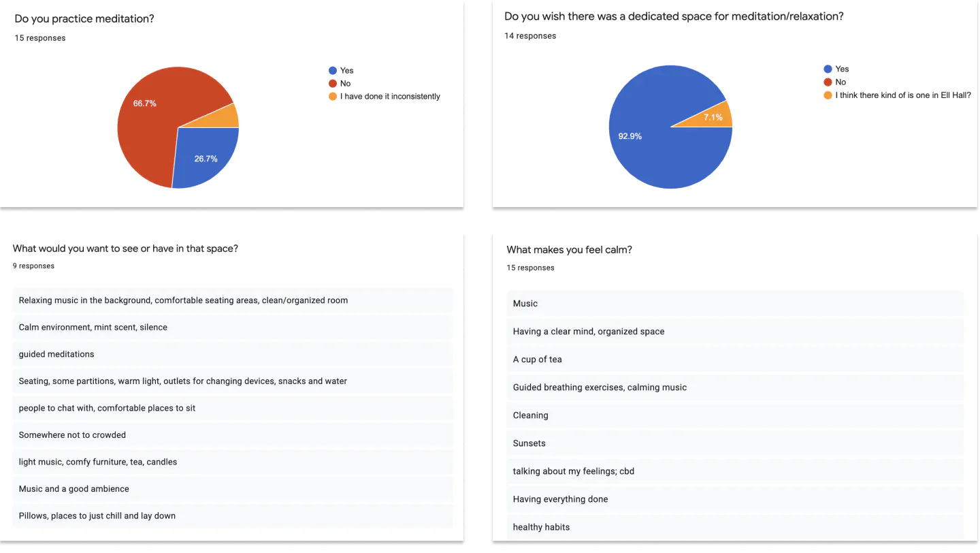Click the blue Yes legend dot in meditation chart
Viewport: 980px width, 553px height.
coord(333,70)
